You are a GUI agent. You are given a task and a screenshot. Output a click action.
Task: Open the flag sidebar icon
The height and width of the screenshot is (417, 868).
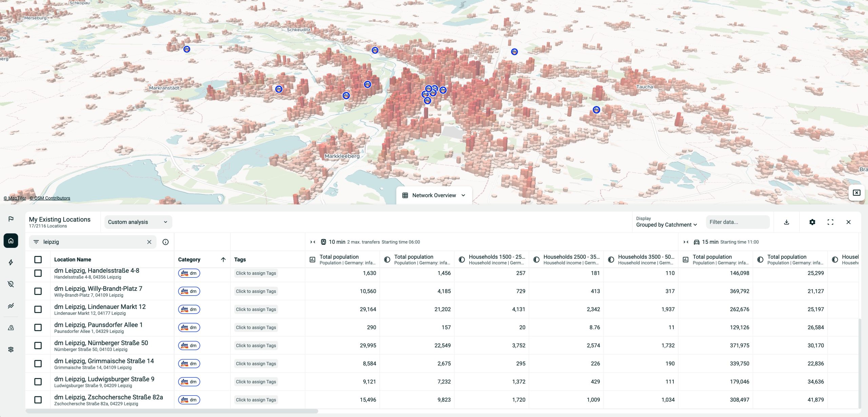[11, 219]
